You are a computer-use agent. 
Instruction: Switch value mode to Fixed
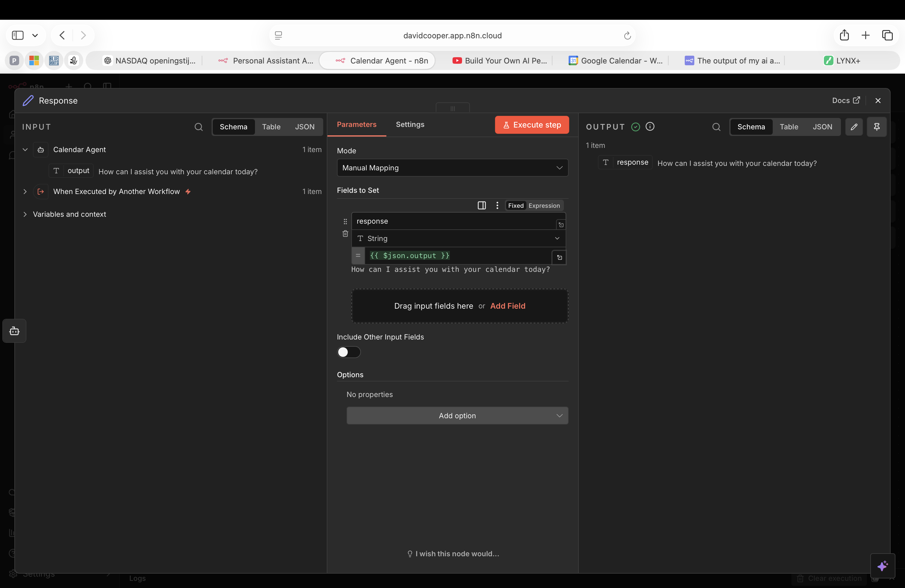click(x=516, y=205)
